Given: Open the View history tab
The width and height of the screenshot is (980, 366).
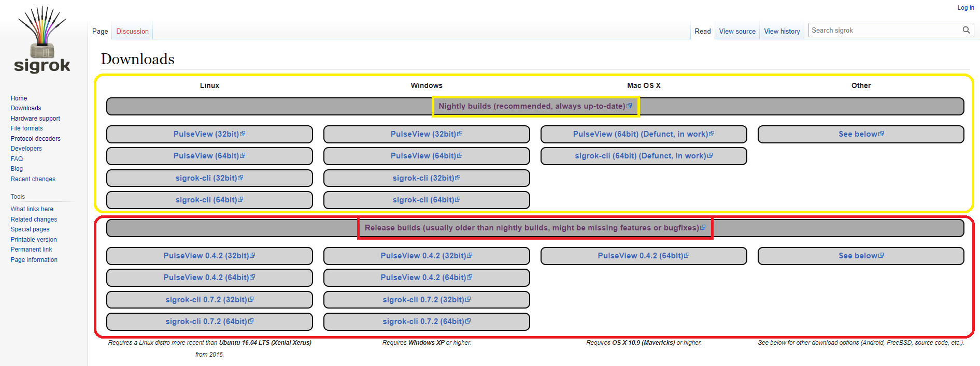Looking at the screenshot, I should coord(782,31).
